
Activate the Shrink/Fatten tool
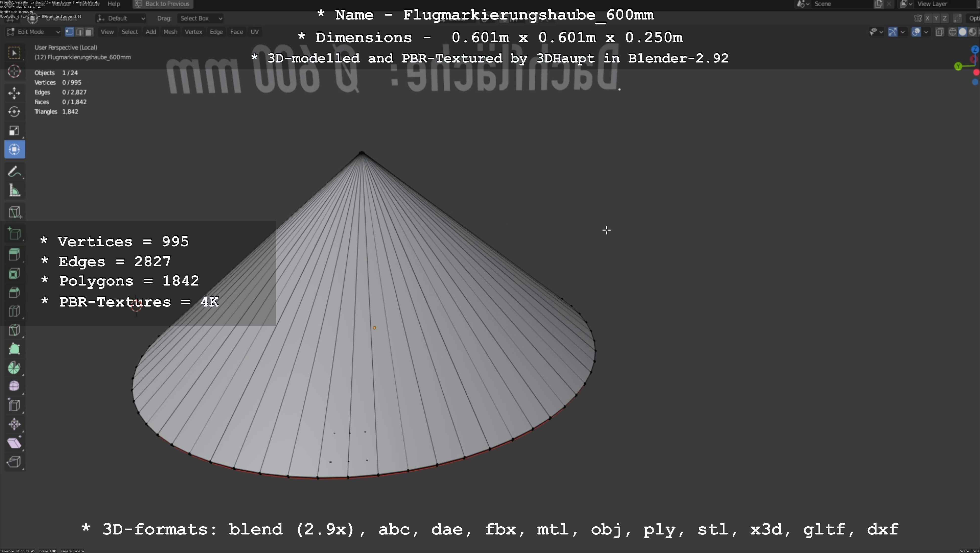click(14, 424)
